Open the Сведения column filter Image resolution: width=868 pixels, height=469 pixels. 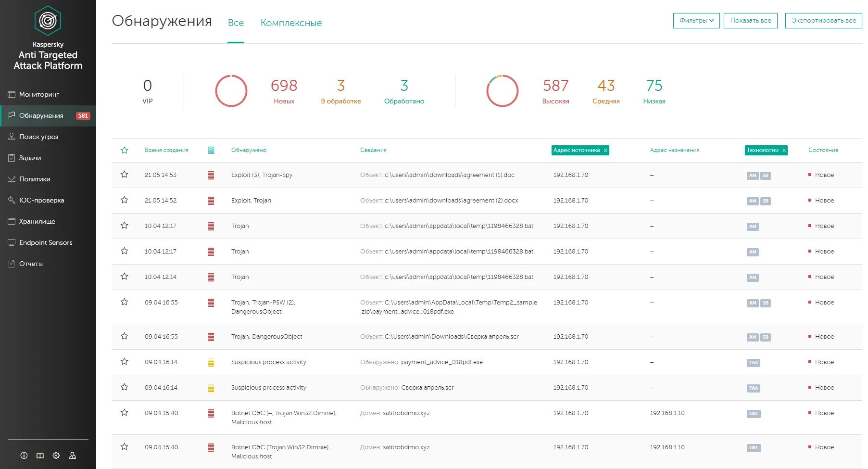373,150
